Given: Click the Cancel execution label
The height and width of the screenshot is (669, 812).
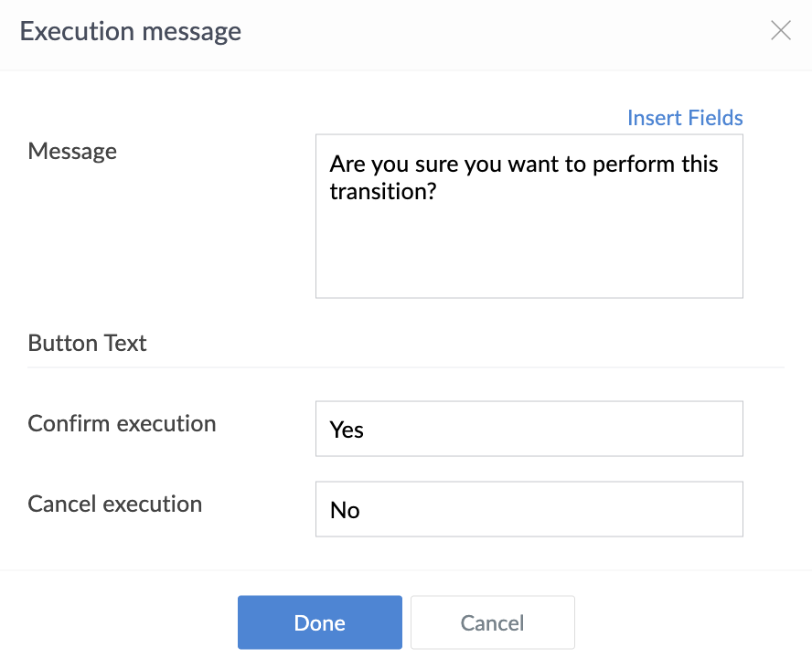Looking at the screenshot, I should click(115, 504).
